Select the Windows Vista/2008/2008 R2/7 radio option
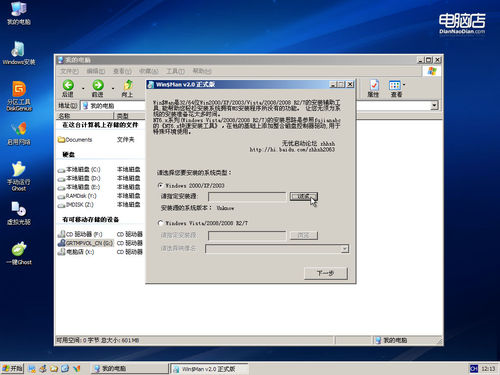This screenshot has height=375, width=500. click(160, 223)
